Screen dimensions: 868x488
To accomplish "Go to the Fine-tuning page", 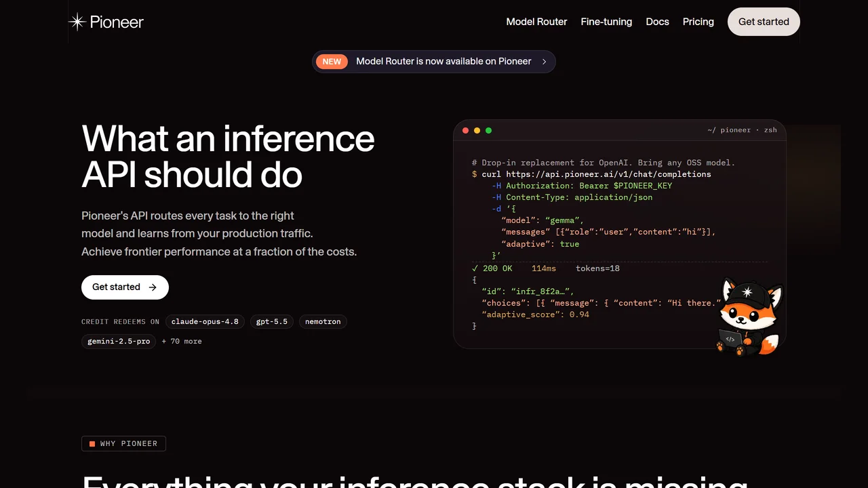I will point(606,22).
